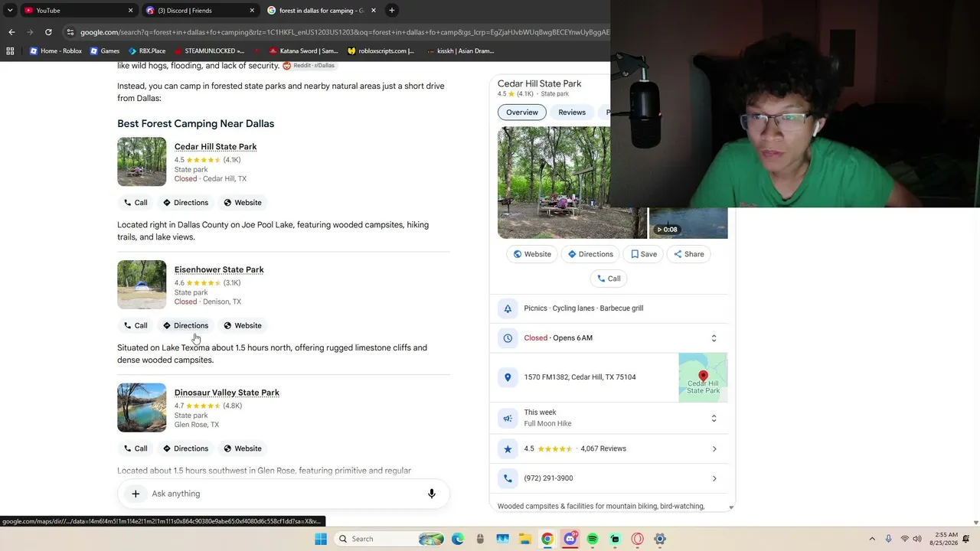Get directions to Dinosaur Valley State Park
The height and width of the screenshot is (551, 980).
click(x=185, y=448)
